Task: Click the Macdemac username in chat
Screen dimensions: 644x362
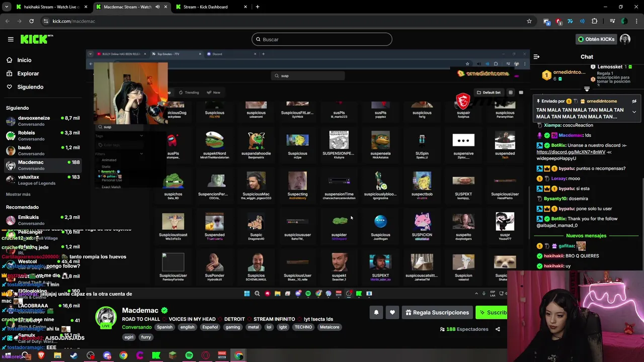Action: [571, 135]
